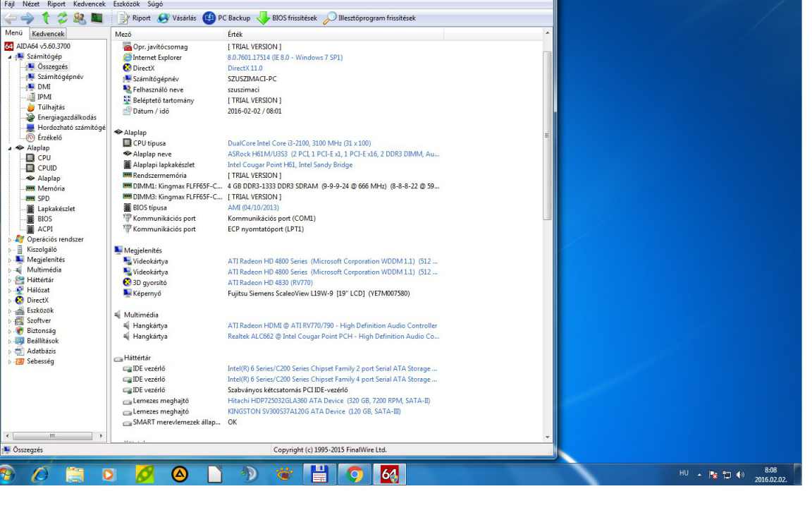Click the tree panel horizontal scrollbar right arrow
The height and width of the screenshot is (508, 812).
click(101, 436)
